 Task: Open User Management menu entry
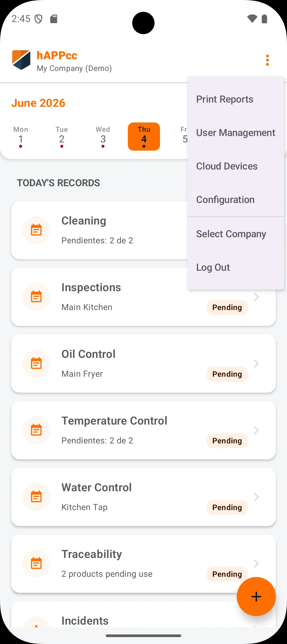pos(236,133)
